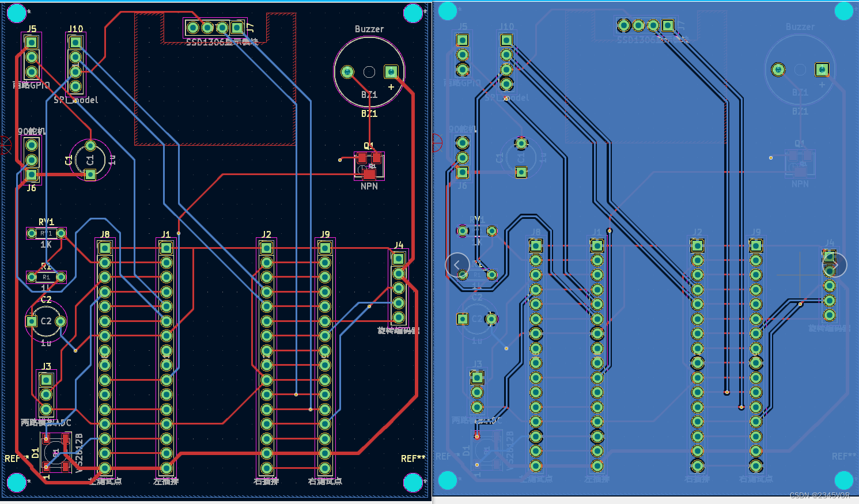The width and height of the screenshot is (859, 504).
Task: Go to the next image using the right arrow
Action: [835, 265]
